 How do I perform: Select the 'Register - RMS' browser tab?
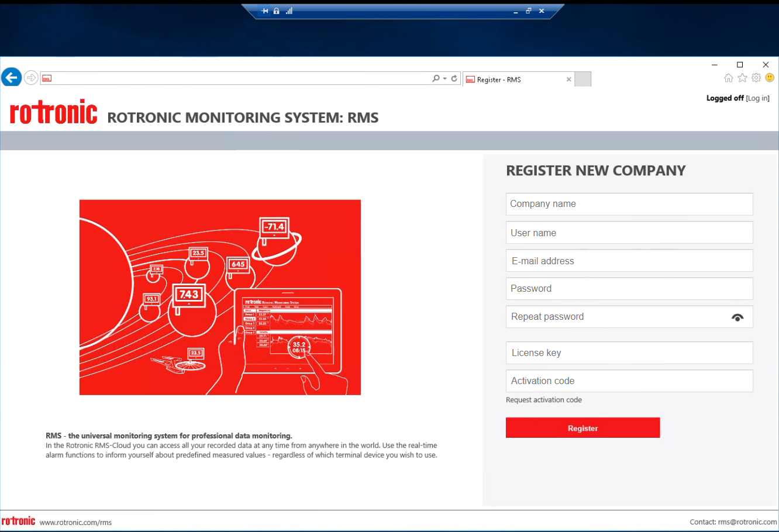[519, 80]
